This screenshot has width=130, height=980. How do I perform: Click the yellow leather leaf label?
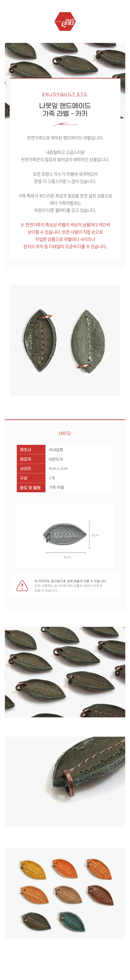point(33,870)
